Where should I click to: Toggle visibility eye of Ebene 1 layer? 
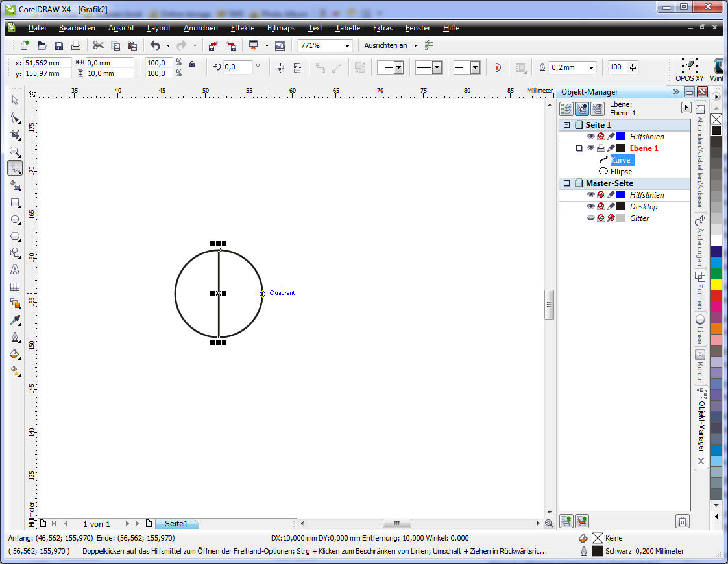click(590, 148)
